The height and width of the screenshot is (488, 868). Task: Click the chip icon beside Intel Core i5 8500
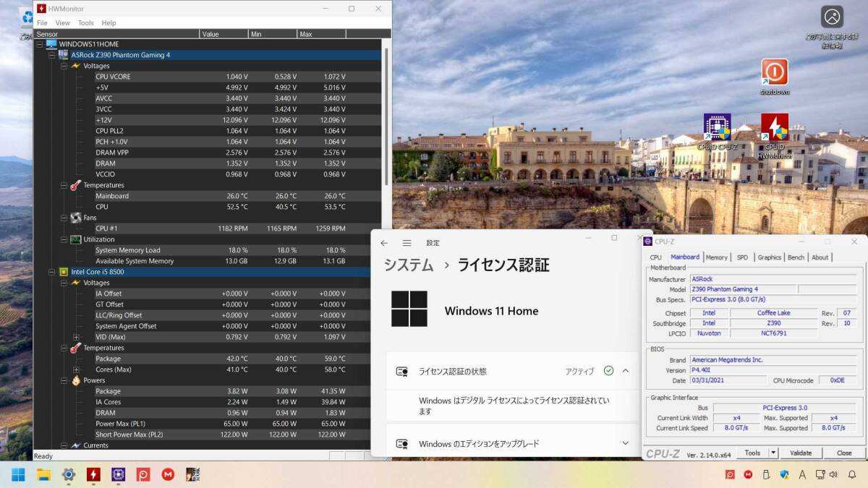coord(64,272)
